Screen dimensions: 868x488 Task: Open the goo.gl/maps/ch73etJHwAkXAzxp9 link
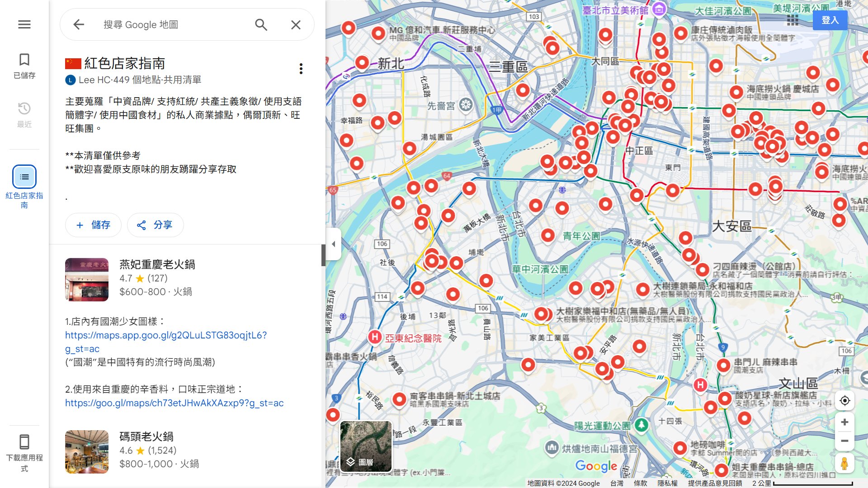pyautogui.click(x=174, y=403)
